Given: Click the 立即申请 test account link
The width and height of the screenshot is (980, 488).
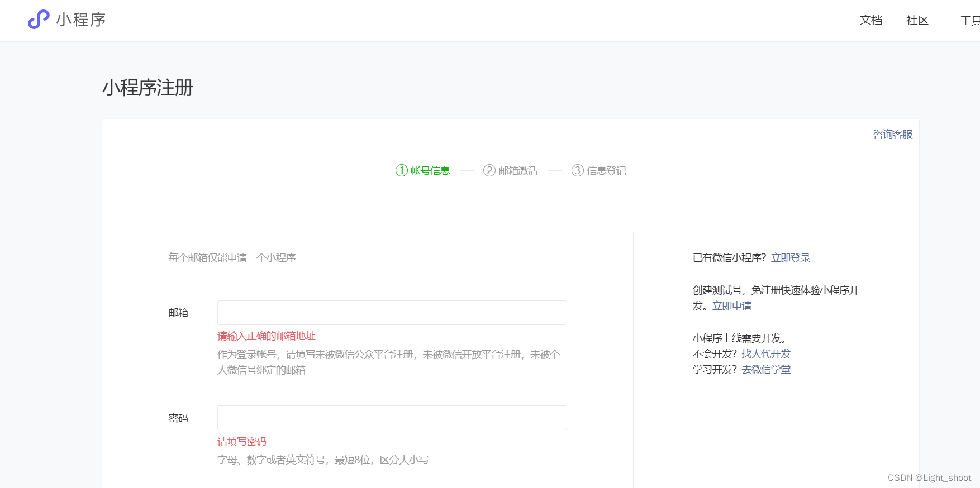Looking at the screenshot, I should [732, 306].
